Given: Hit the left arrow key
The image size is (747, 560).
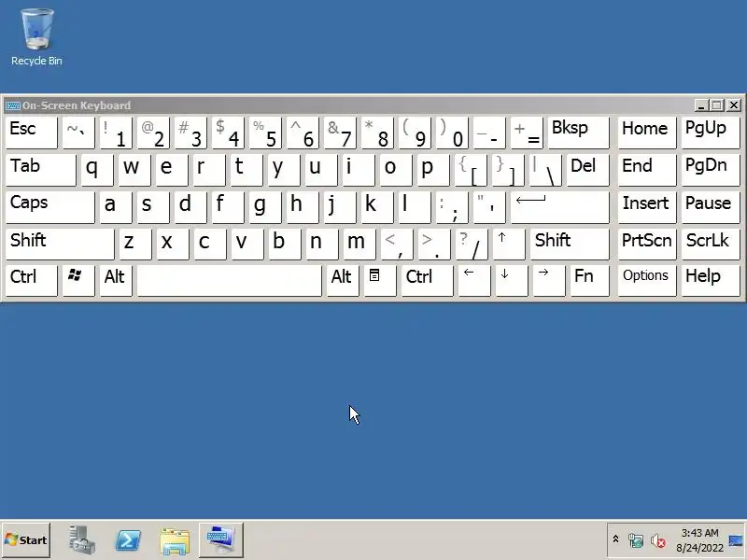Looking at the screenshot, I should point(473,281).
